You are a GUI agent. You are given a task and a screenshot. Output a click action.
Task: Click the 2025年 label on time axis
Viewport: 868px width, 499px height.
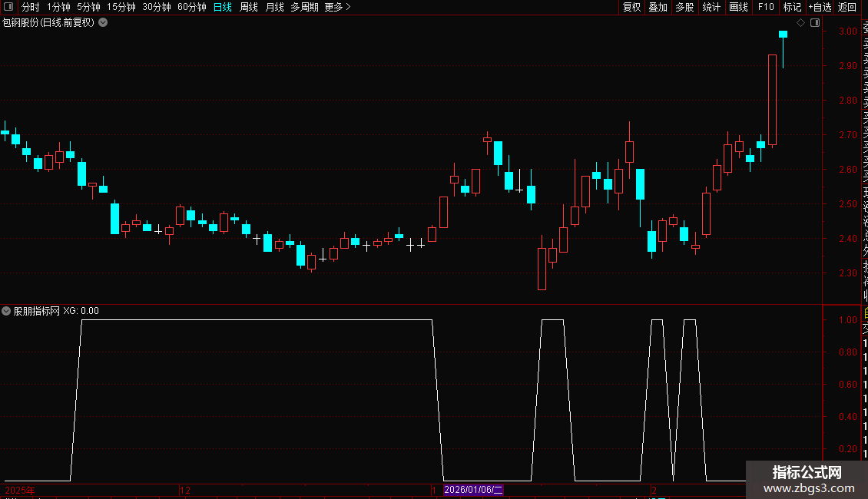click(19, 490)
